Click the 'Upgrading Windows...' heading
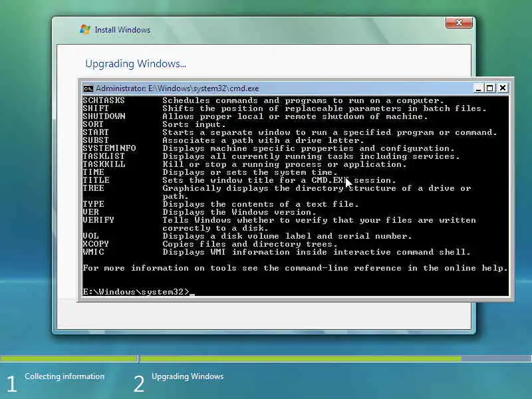The width and height of the screenshot is (532, 399). (x=136, y=64)
